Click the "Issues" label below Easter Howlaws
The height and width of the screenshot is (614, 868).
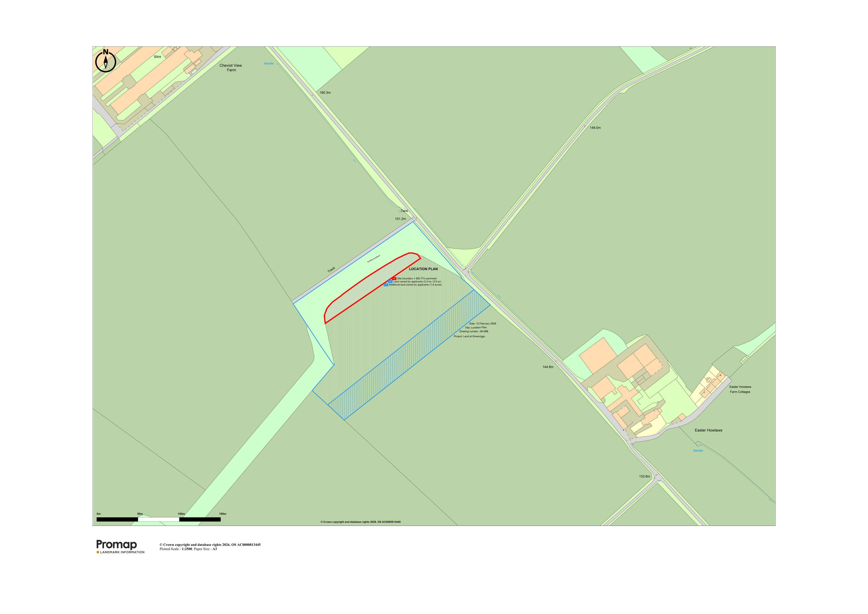click(698, 450)
